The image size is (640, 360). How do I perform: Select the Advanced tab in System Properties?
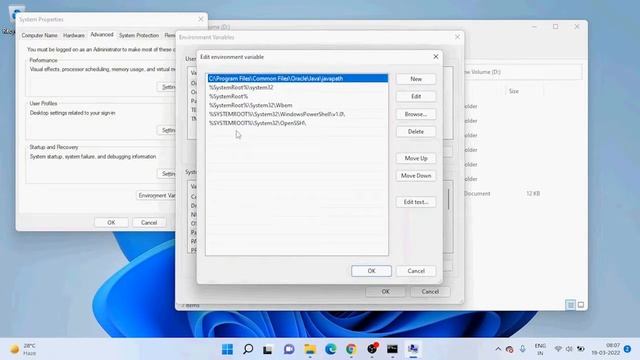click(x=102, y=35)
